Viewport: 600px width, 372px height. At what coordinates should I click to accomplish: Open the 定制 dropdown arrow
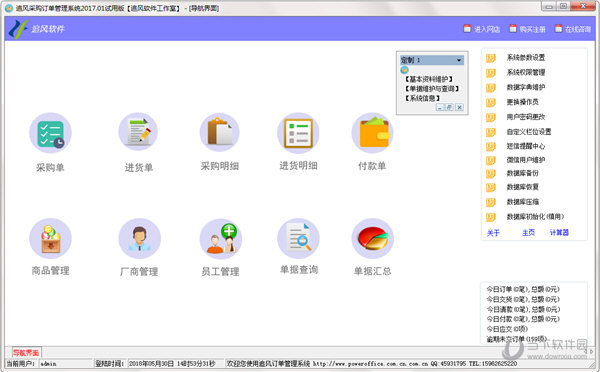[x=459, y=60]
